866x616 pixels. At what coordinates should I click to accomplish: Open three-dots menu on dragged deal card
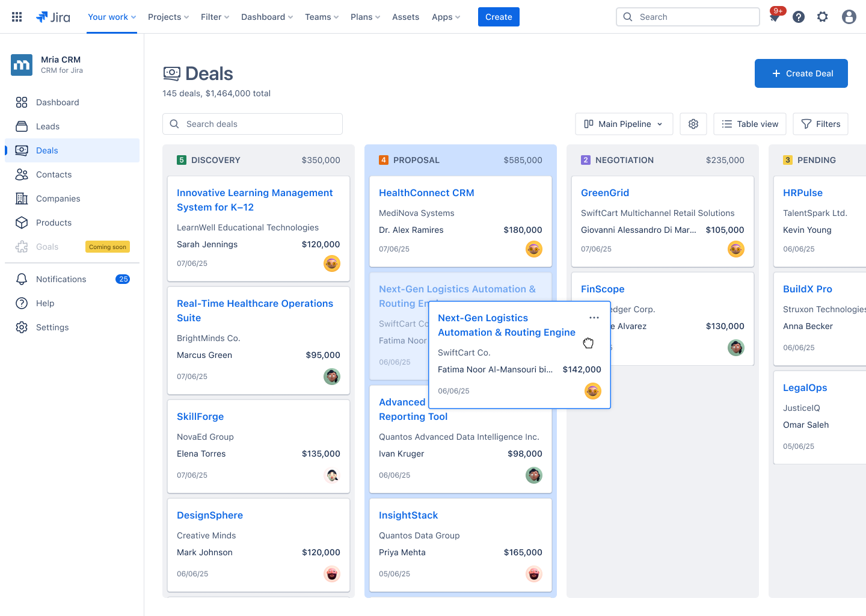tap(594, 318)
